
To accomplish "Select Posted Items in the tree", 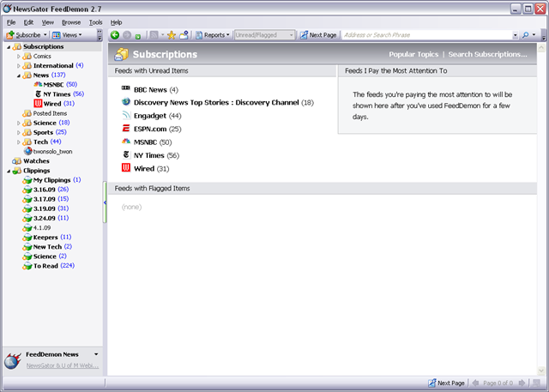I will click(45, 113).
